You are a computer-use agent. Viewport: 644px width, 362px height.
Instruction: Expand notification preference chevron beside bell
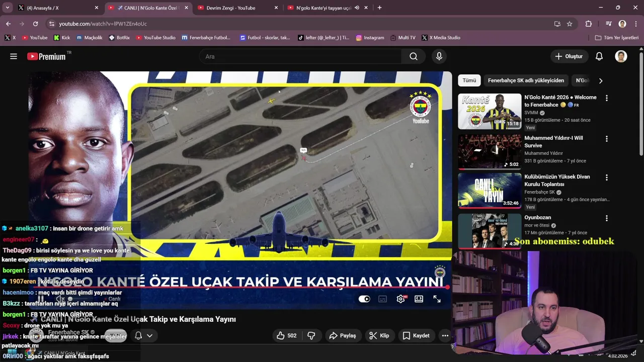click(149, 335)
